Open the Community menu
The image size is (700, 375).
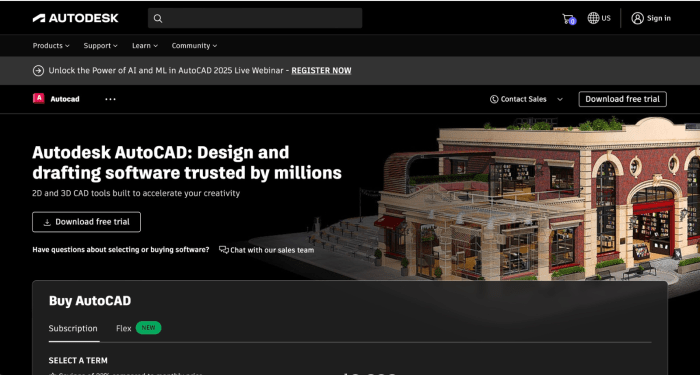point(194,46)
